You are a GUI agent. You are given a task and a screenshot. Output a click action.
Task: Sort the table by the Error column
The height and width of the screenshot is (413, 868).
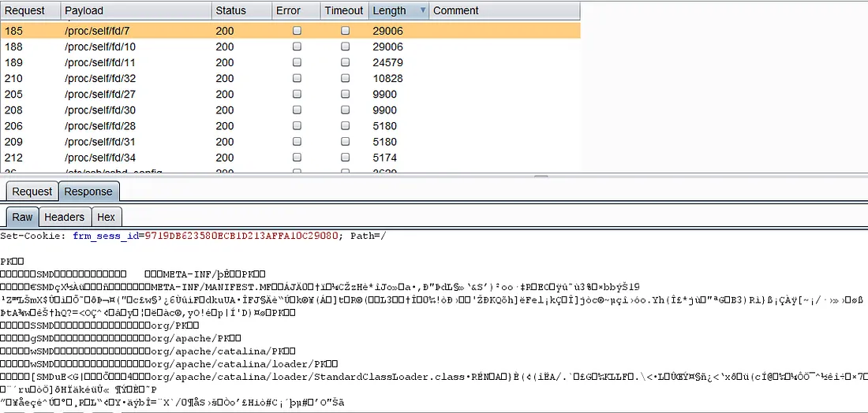(295, 11)
